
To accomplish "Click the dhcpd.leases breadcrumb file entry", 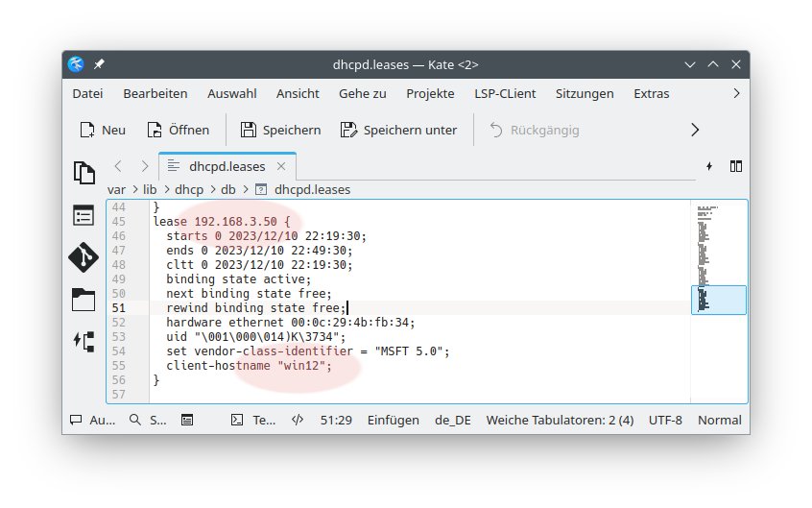I will click(303, 190).
